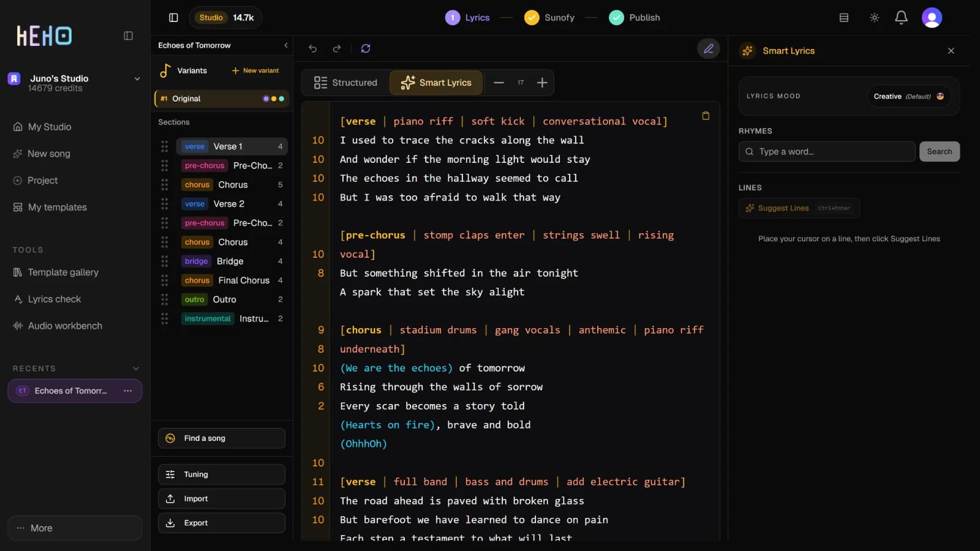Increase font size with plus button
This screenshot has height=551, width=980.
pyautogui.click(x=542, y=83)
